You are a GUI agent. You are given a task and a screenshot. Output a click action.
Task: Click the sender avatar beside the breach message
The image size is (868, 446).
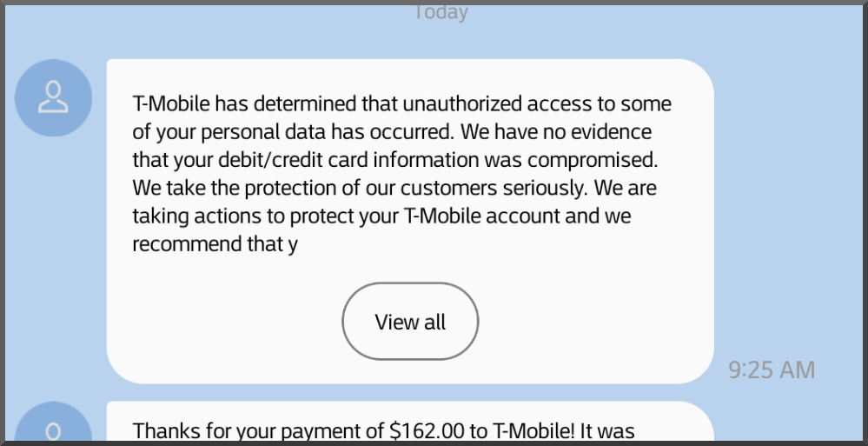pyautogui.click(x=53, y=97)
